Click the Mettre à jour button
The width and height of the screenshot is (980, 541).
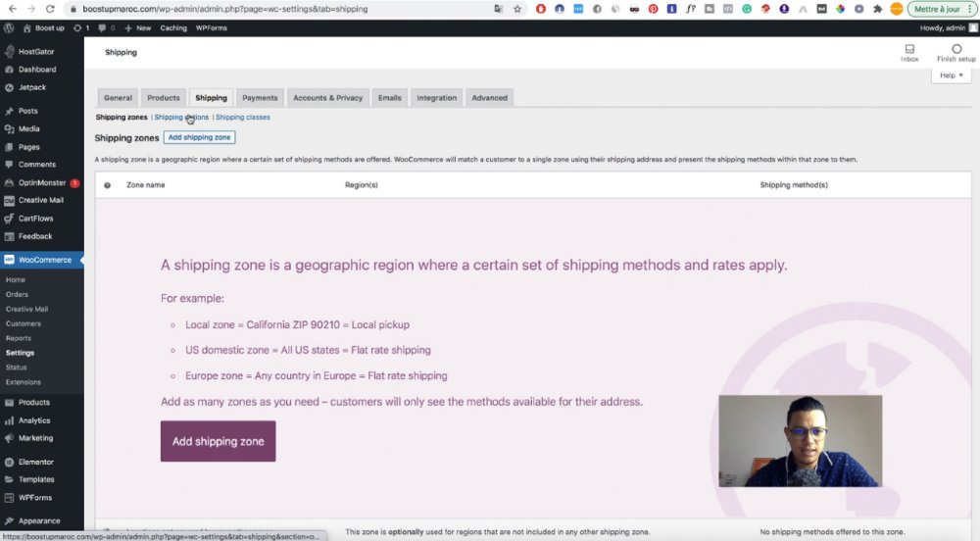[936, 9]
